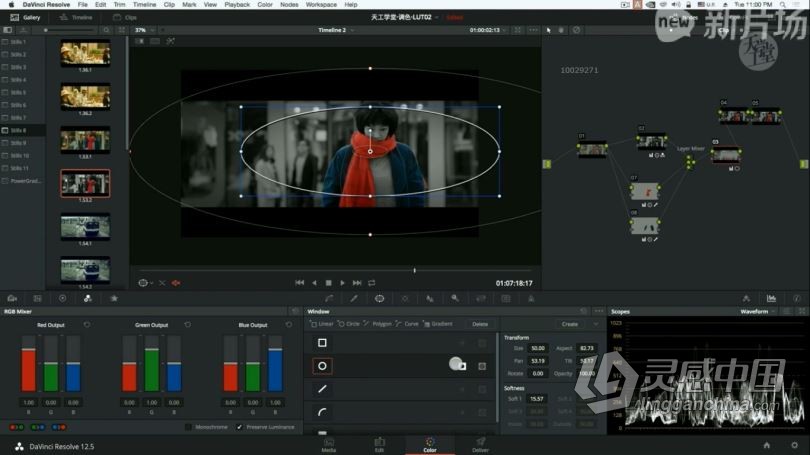Click the Create window button

tap(570, 324)
